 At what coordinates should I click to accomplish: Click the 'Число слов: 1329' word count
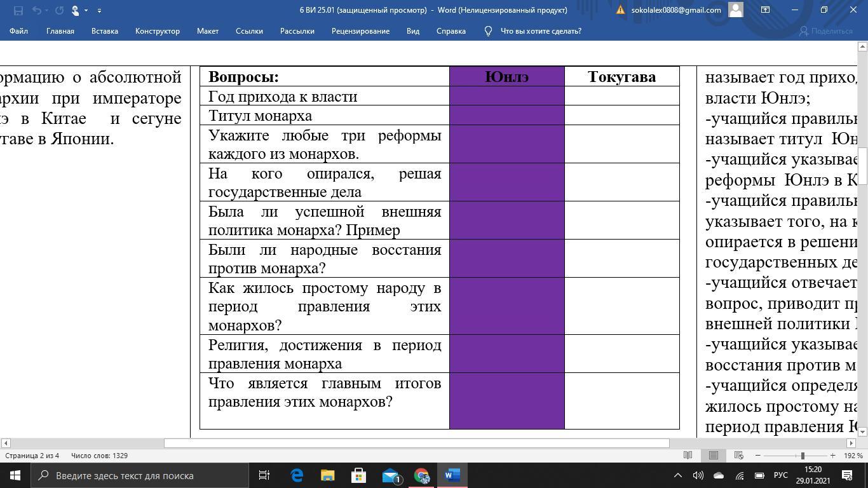click(x=100, y=456)
